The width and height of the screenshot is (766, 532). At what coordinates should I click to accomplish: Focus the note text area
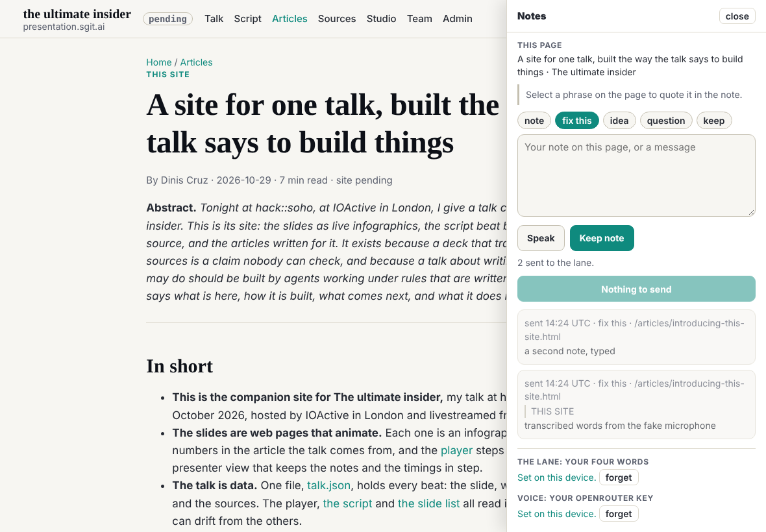pos(637,176)
